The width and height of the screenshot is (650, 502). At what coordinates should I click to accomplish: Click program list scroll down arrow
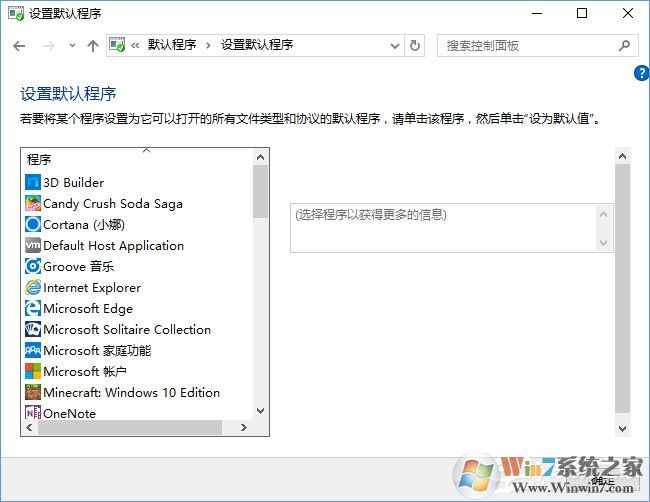pyautogui.click(x=260, y=411)
